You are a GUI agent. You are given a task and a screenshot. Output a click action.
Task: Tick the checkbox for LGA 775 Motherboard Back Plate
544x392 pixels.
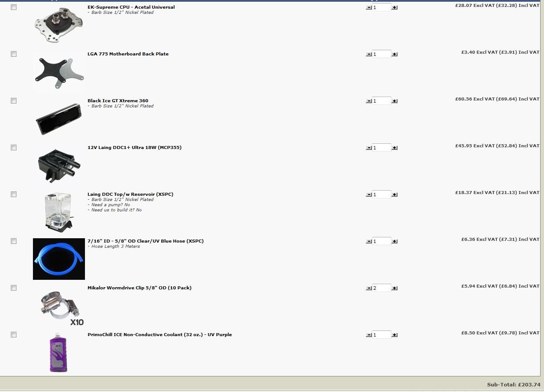13,54
